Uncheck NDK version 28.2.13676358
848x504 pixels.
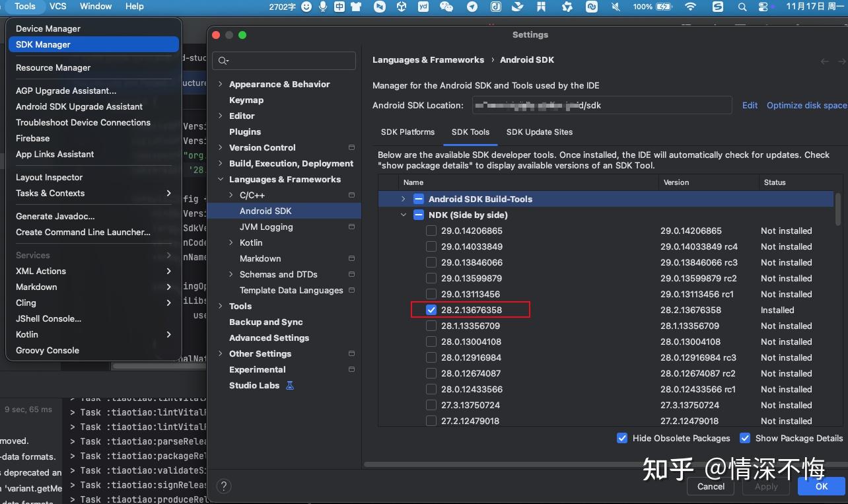coord(431,310)
